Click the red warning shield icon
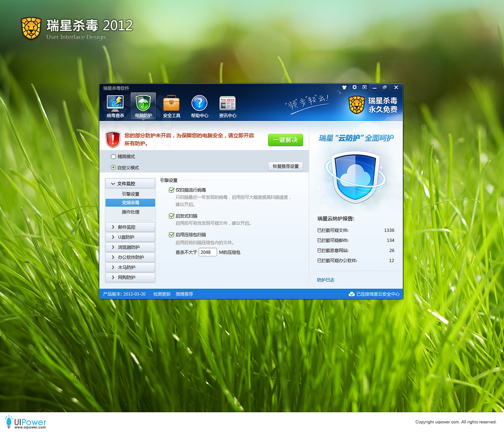Viewport: 504px width, 432px height. 112,139
